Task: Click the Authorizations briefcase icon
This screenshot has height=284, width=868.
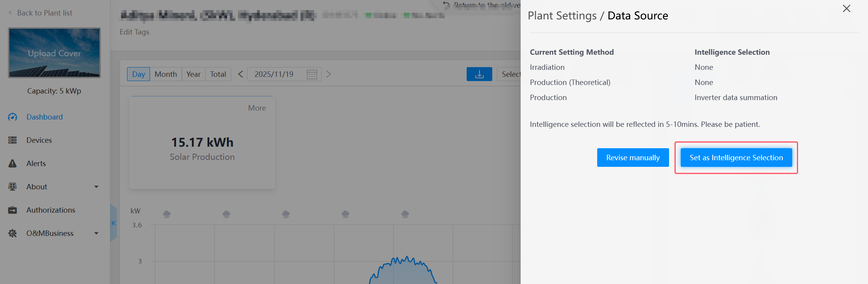Action: [12, 210]
